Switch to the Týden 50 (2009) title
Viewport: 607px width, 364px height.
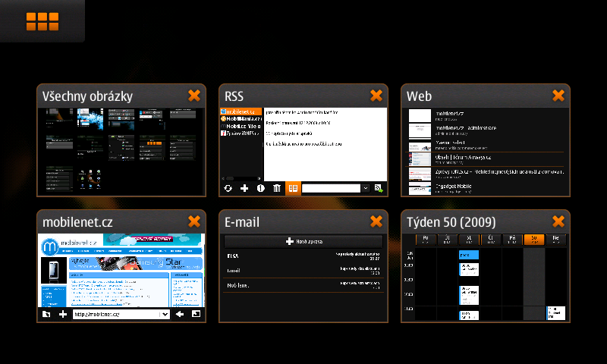(x=451, y=222)
